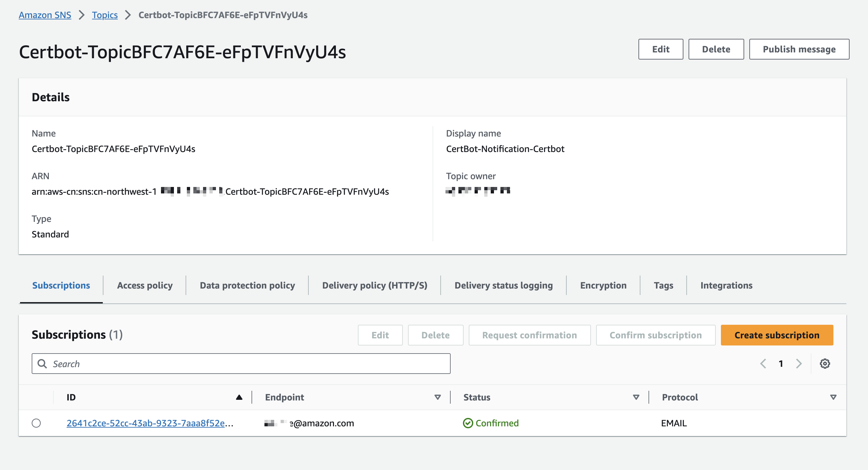
Task: Click the ARN value text
Action: (x=210, y=191)
